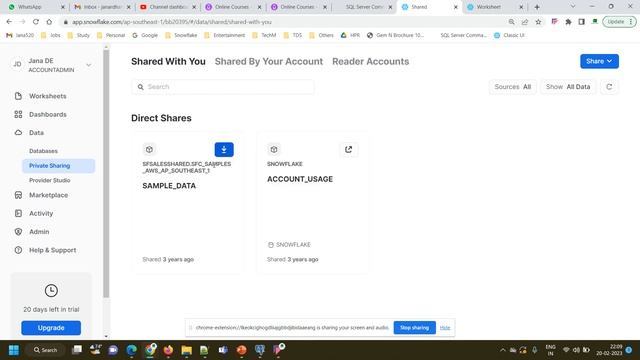
Task: Open Microsoft Teams from the taskbar
Action: pos(223,350)
